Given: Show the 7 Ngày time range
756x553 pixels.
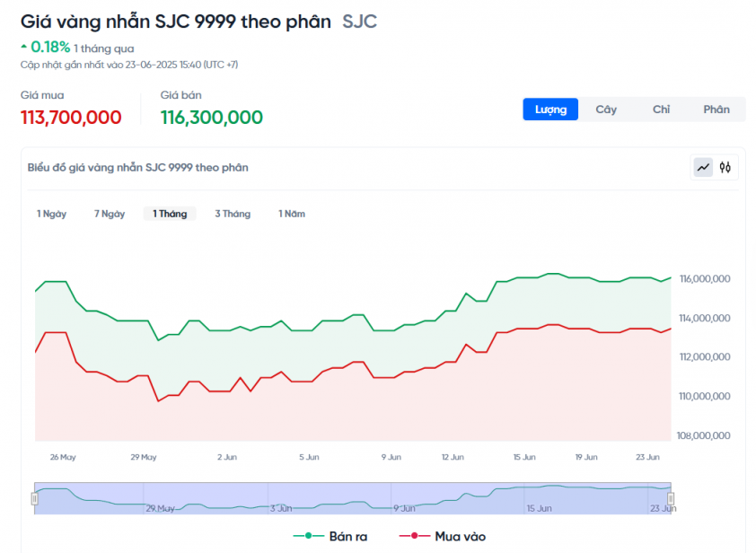Looking at the screenshot, I should (x=110, y=214).
